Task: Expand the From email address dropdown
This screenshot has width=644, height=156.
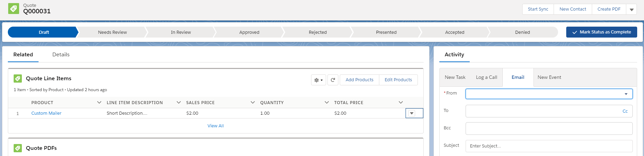Action: click(626, 94)
